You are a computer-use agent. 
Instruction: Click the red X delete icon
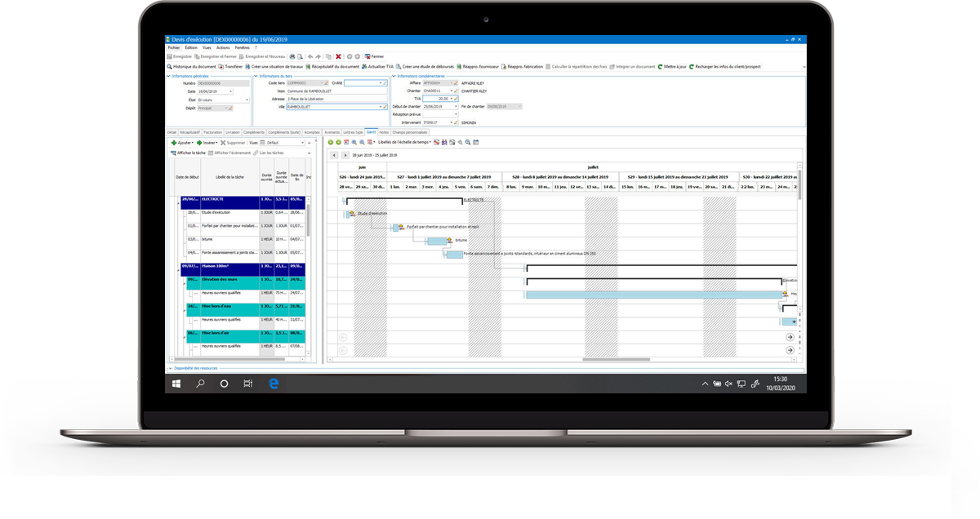(338, 56)
